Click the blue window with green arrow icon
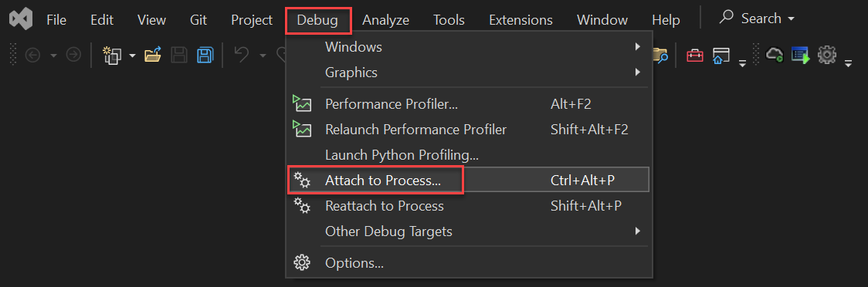The image size is (868, 287). point(801,55)
